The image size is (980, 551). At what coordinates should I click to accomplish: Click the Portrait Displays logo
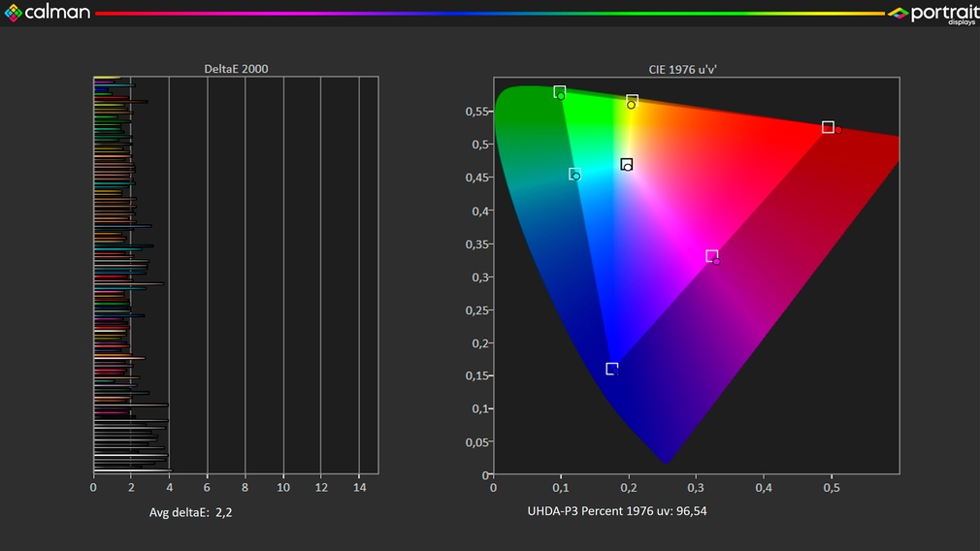click(931, 14)
